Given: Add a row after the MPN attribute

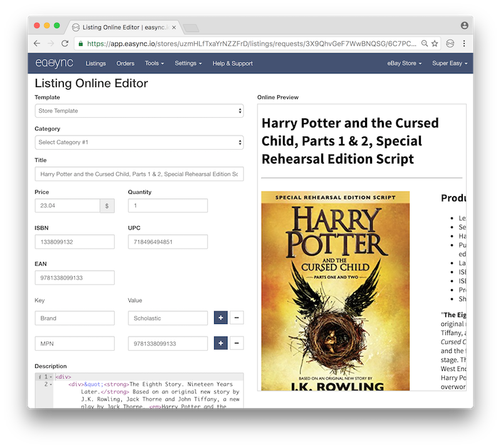Looking at the screenshot, I should [x=221, y=343].
